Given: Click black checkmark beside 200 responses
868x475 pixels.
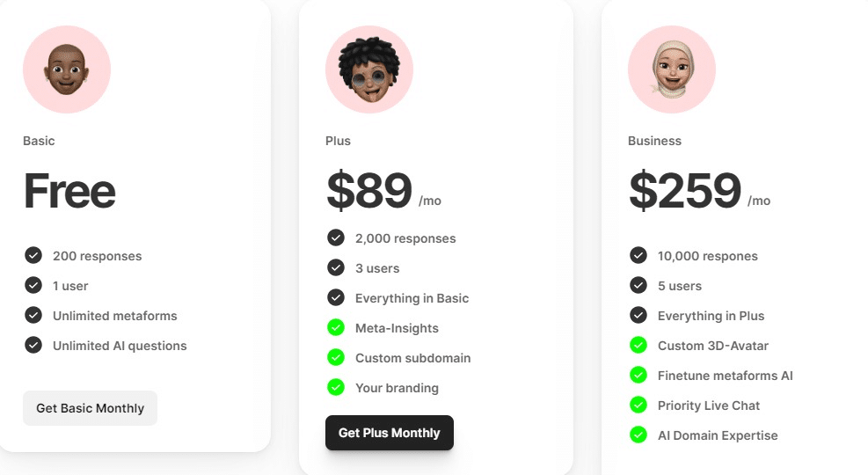Looking at the screenshot, I should click(x=33, y=256).
